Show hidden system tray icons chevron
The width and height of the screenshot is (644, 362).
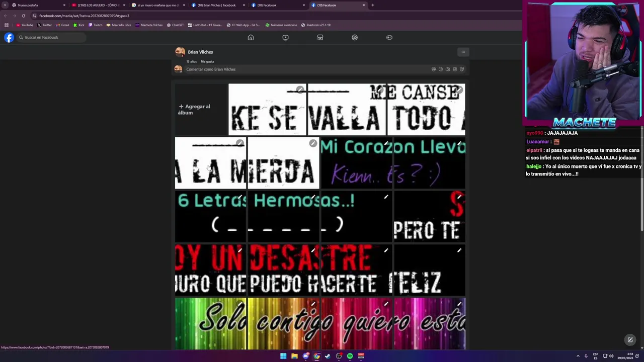[578, 356]
